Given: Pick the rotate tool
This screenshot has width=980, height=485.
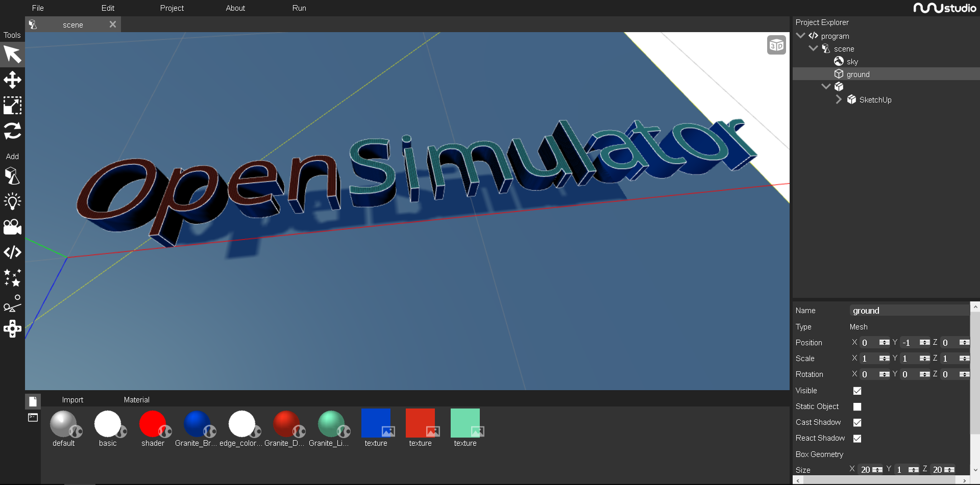Looking at the screenshot, I should (12, 131).
